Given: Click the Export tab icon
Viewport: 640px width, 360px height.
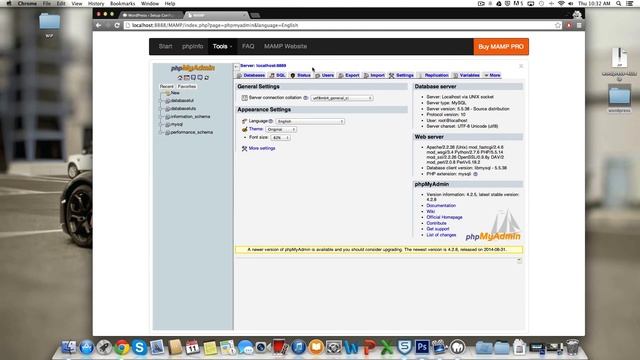Looking at the screenshot, I should click(x=341, y=76).
